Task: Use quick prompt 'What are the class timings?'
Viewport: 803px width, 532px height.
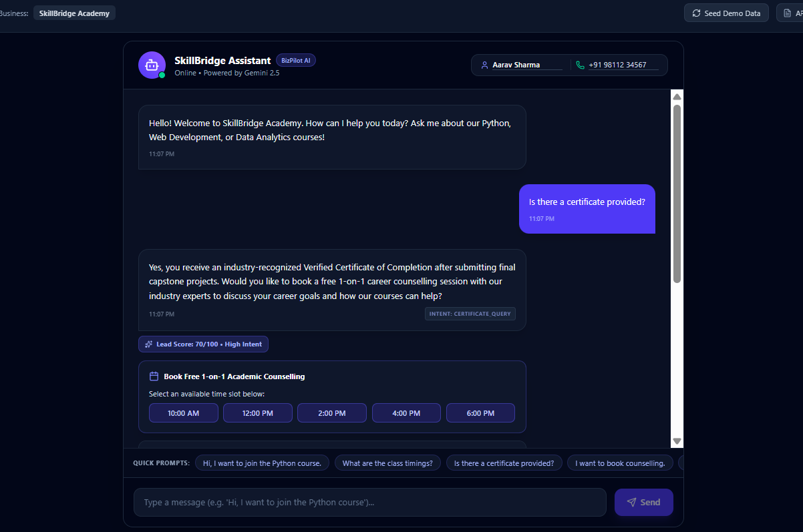Action: pyautogui.click(x=387, y=463)
